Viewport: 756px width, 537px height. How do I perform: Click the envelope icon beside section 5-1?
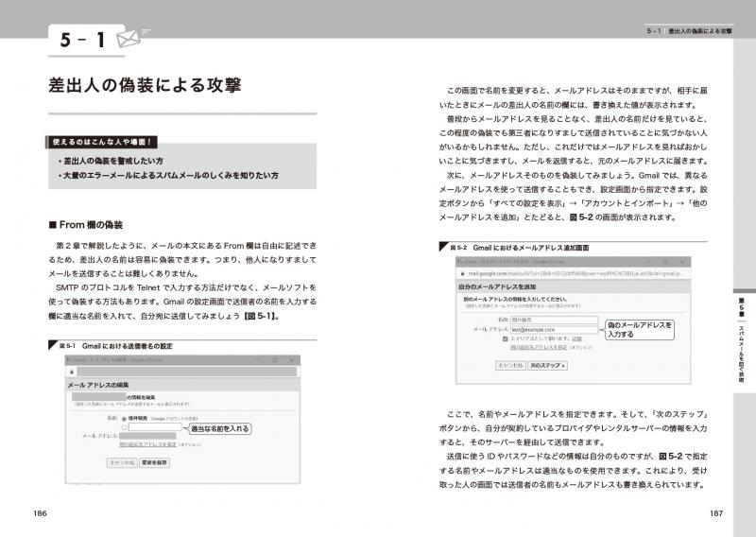pos(127,39)
